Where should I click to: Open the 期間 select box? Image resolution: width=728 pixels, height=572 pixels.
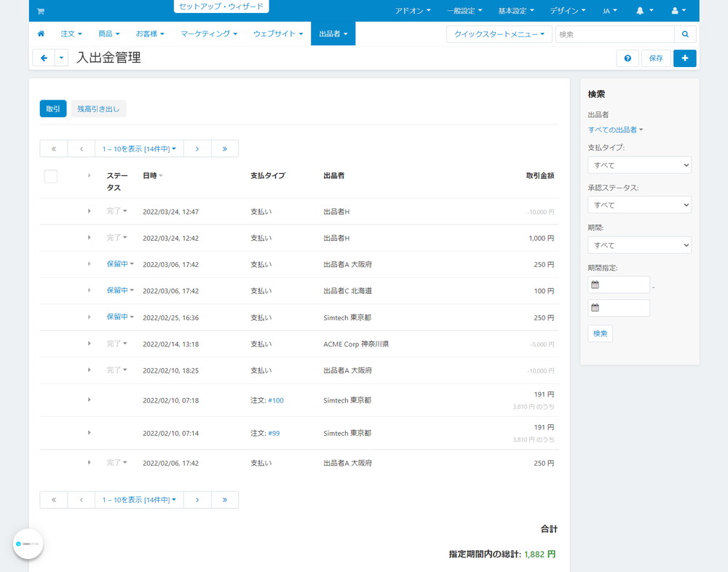coord(639,245)
